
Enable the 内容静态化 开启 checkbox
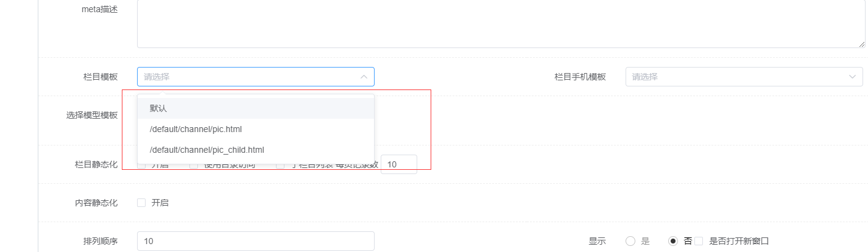tap(141, 203)
